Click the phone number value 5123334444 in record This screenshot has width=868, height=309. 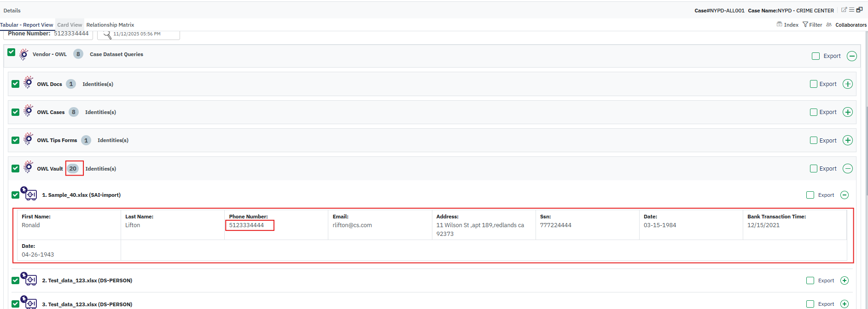tap(247, 225)
